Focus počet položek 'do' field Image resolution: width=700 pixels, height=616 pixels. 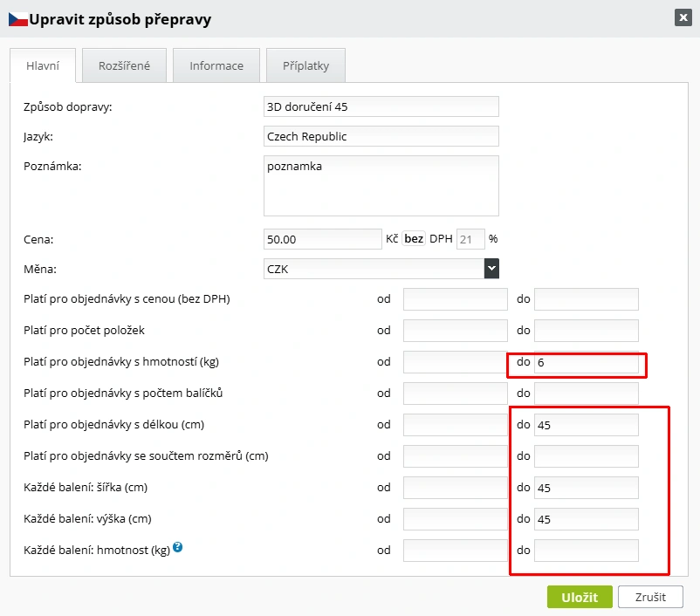coord(587,331)
